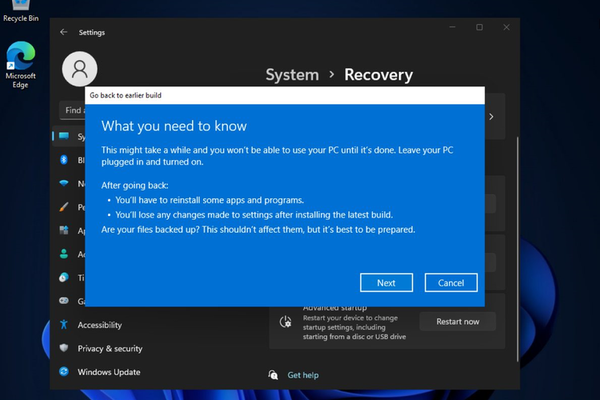
Task: Click the Advanced startup icon
Action: point(286,321)
